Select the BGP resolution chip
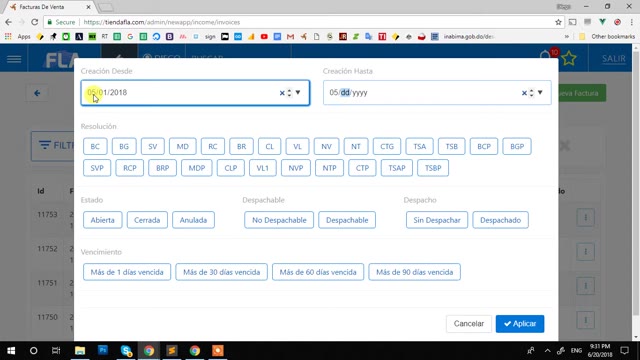 517,147
